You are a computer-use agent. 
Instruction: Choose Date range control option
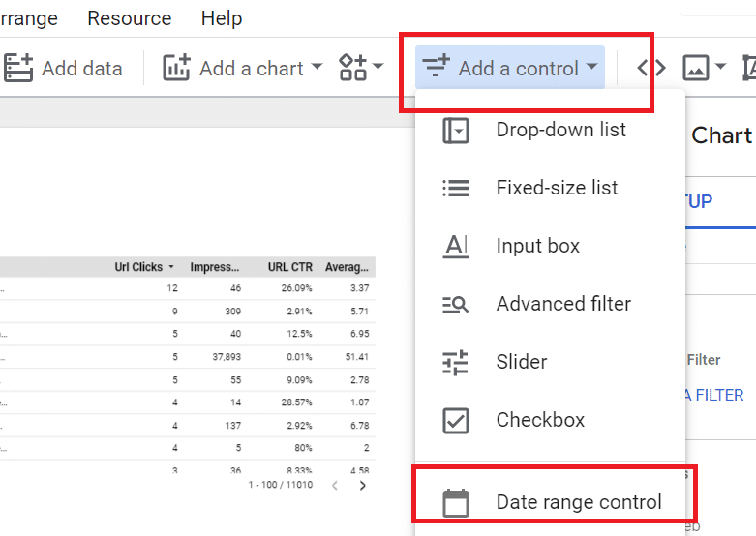point(578,502)
